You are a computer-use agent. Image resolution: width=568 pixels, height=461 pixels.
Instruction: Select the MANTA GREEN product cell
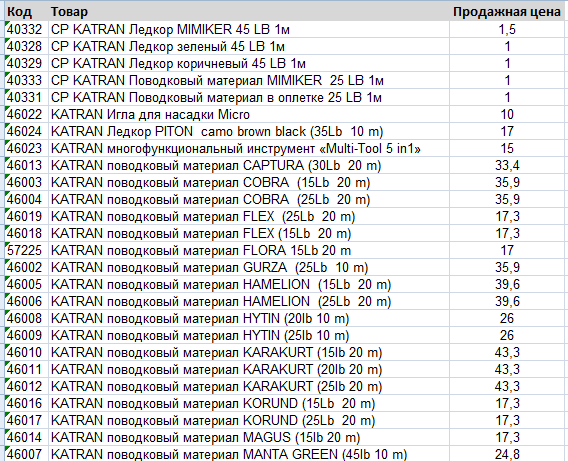pos(249,454)
